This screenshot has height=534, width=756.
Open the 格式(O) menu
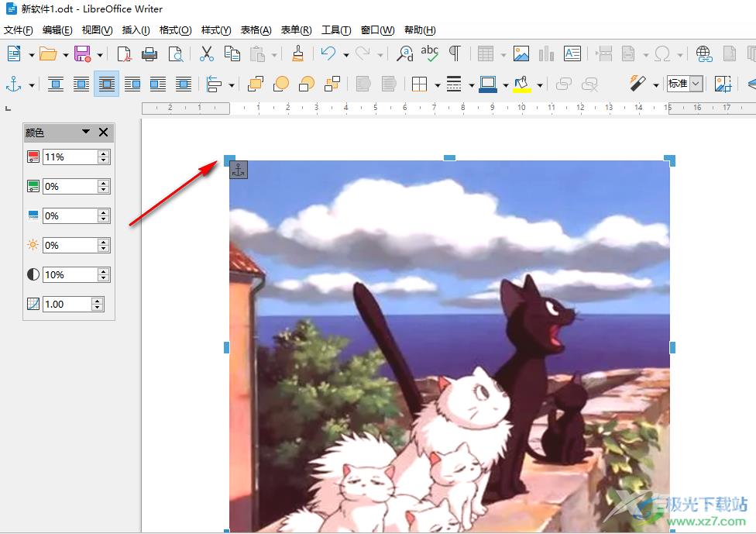[x=176, y=30]
